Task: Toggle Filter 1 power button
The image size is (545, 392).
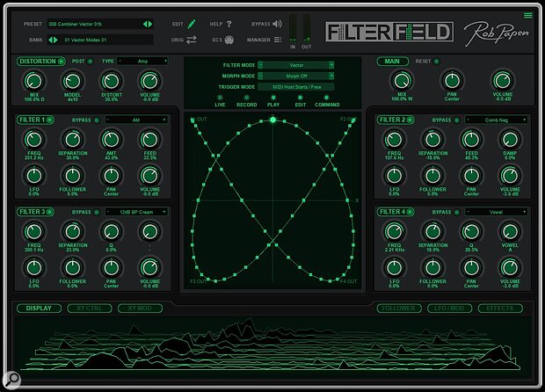Action: point(49,120)
